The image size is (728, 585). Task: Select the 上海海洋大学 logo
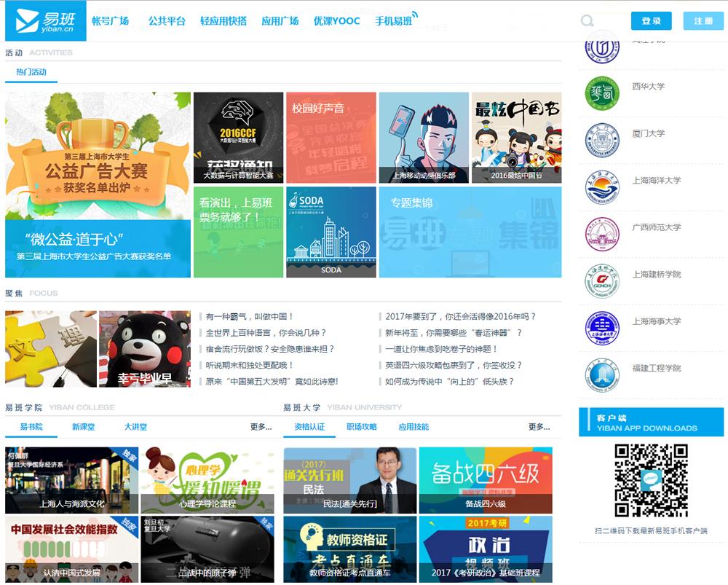[x=602, y=187]
